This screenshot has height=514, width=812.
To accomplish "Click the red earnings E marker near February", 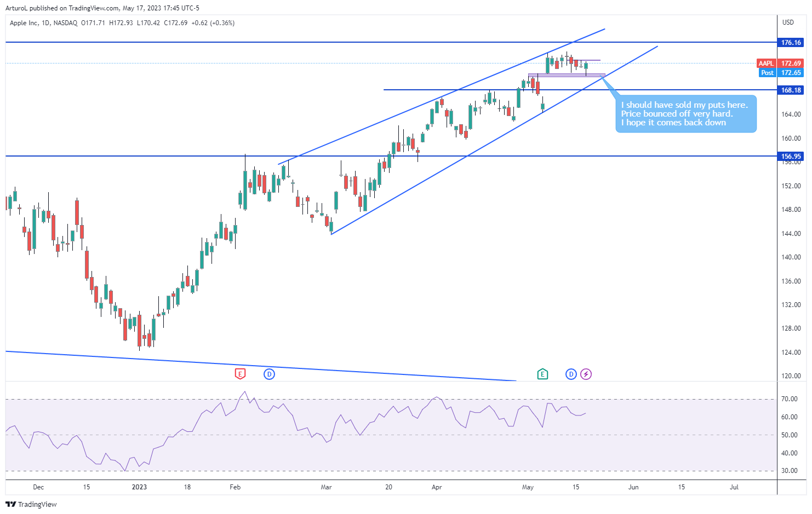I will click(240, 374).
